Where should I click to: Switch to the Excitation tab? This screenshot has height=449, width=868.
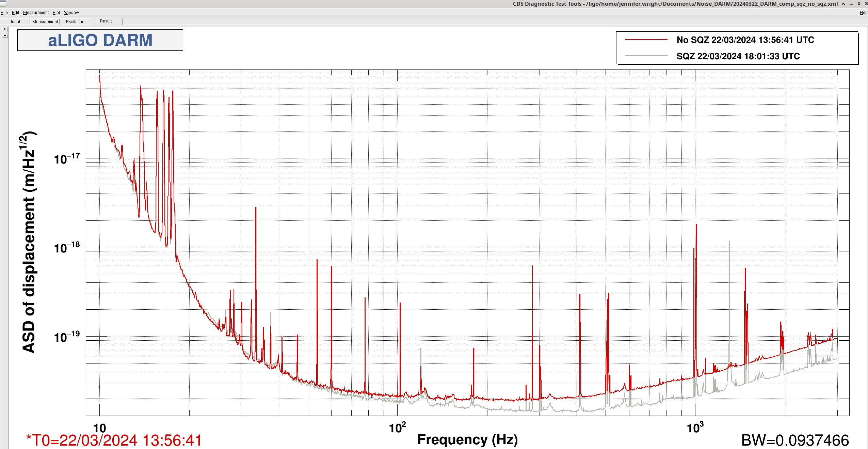coord(75,21)
